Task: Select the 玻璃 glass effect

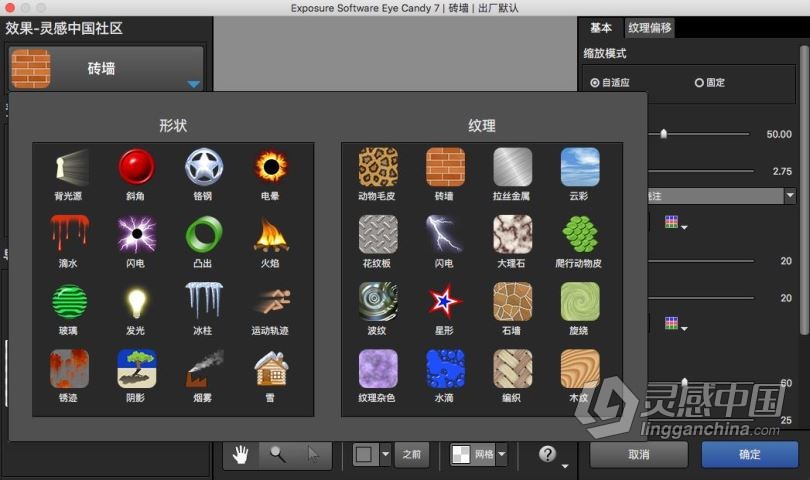Action: tap(69, 302)
